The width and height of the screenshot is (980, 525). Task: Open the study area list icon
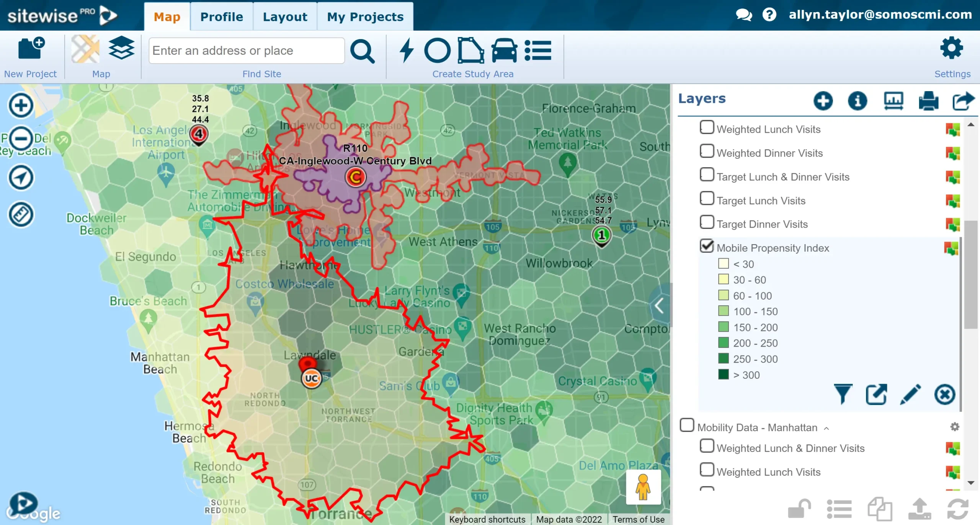click(x=538, y=50)
